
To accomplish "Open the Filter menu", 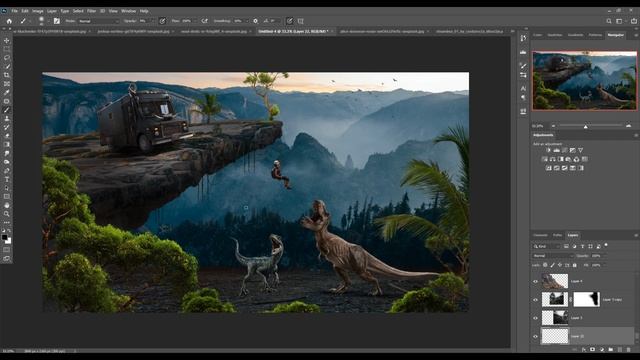I will [x=91, y=11].
